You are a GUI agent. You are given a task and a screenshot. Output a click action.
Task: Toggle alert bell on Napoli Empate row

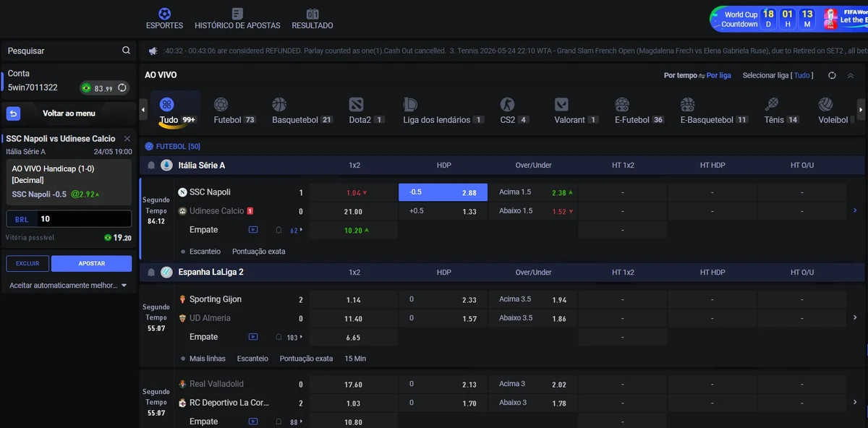(278, 230)
